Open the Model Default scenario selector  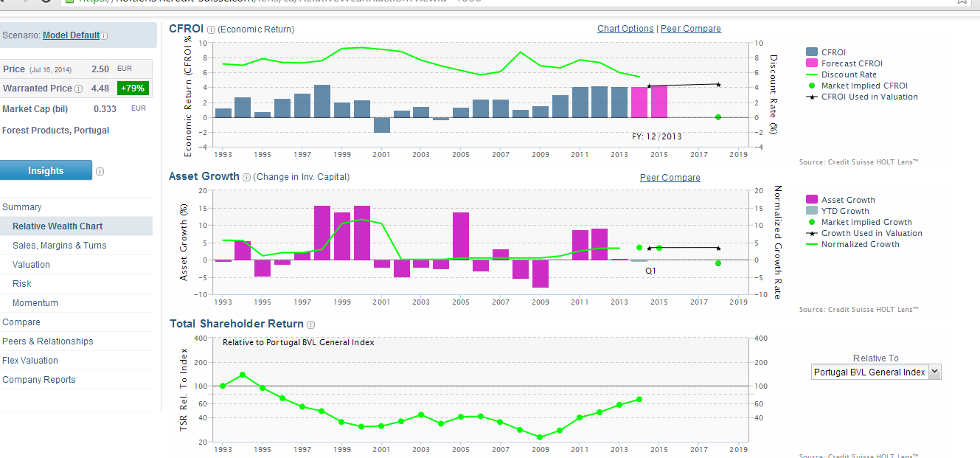[x=71, y=35]
